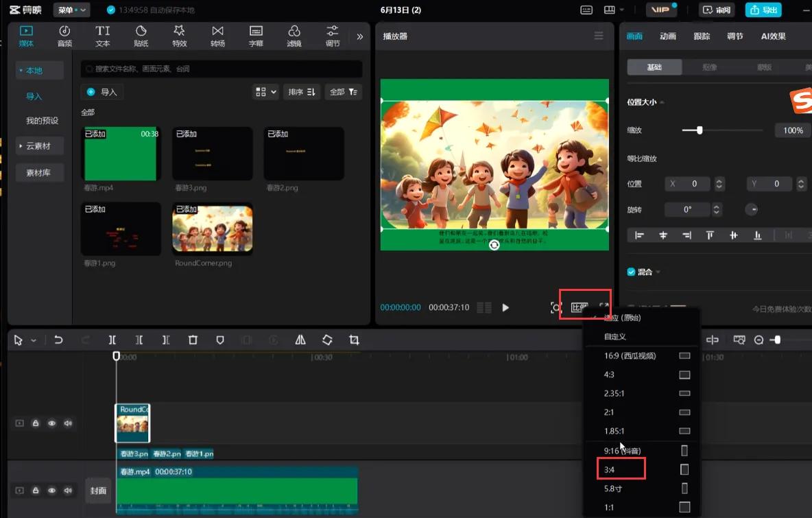Viewport: 812px width, 518px height.
Task: Open the 特效 (Effects) panel
Action: point(179,36)
